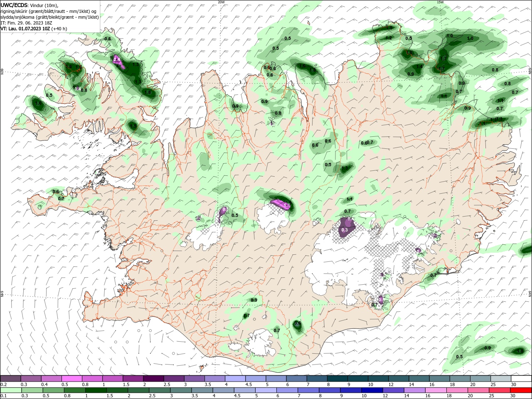Select the dark teal 8 snow scale swatch
Screen dimensions: 532x399
point(337,379)
